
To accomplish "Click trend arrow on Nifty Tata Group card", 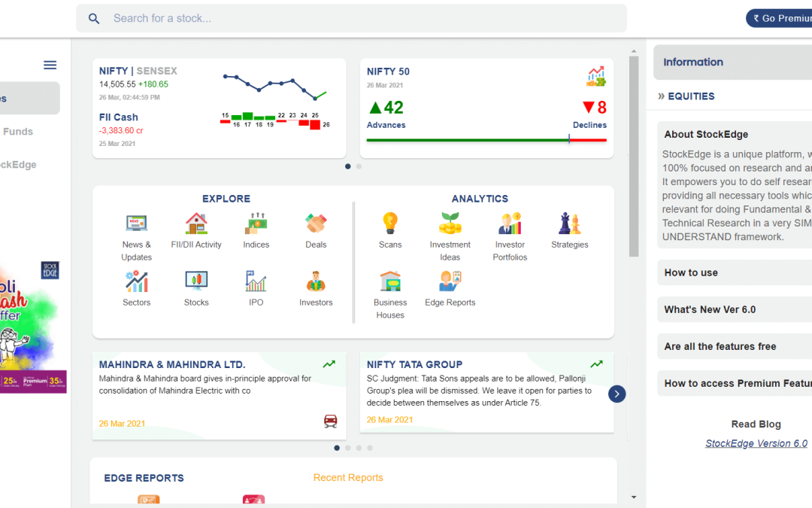I will (x=596, y=364).
